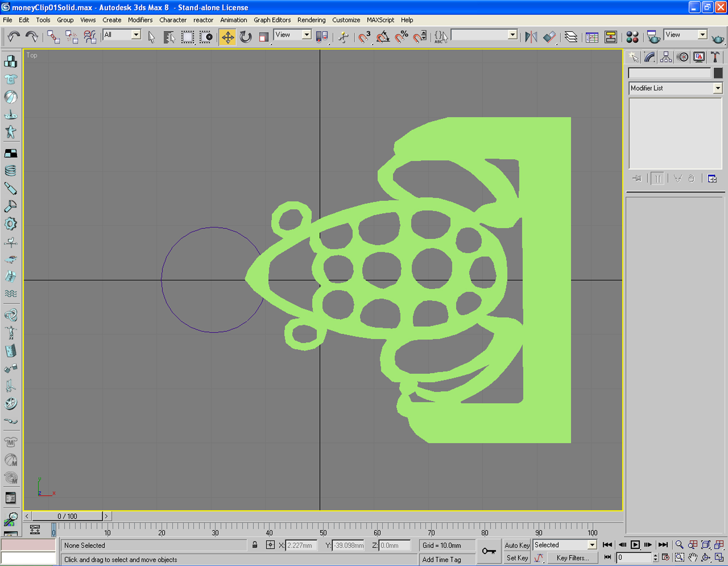Open Render Scene dialog
This screenshot has width=728, height=566.
(x=653, y=37)
